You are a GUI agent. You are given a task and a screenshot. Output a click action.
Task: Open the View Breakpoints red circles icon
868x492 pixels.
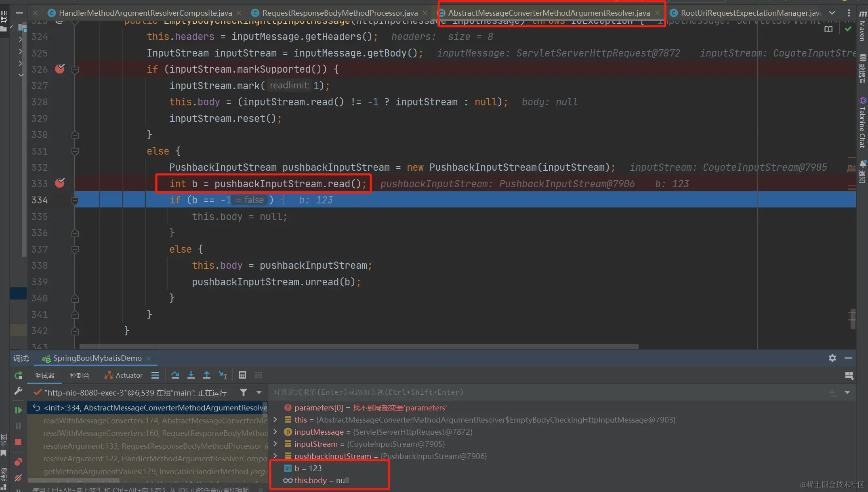tap(18, 462)
